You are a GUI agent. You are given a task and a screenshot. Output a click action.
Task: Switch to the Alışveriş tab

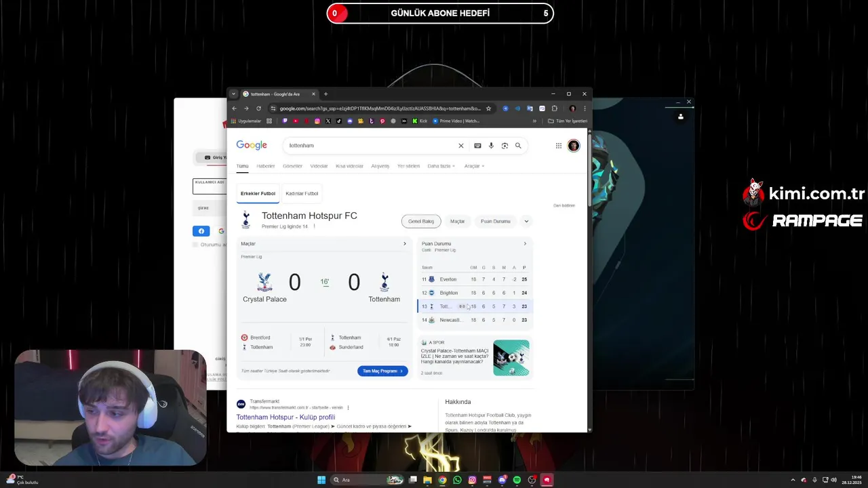click(x=380, y=166)
